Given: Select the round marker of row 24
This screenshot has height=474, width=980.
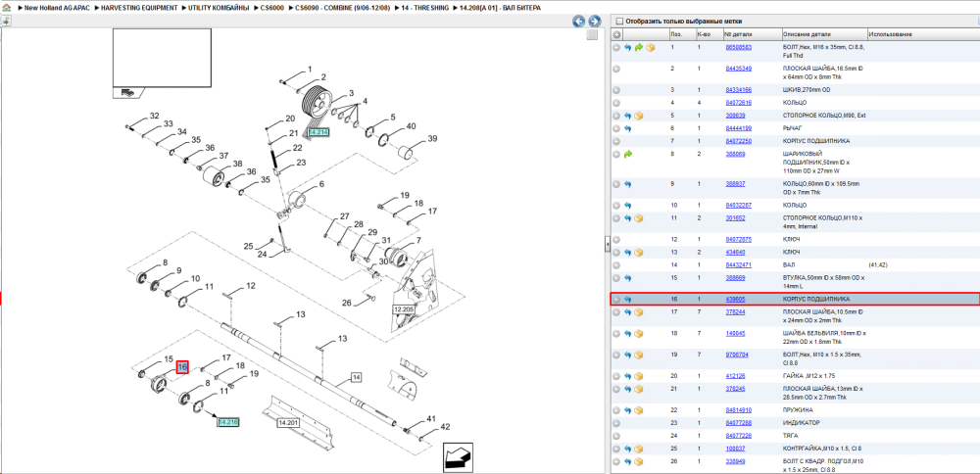Looking at the screenshot, I should (616, 436).
